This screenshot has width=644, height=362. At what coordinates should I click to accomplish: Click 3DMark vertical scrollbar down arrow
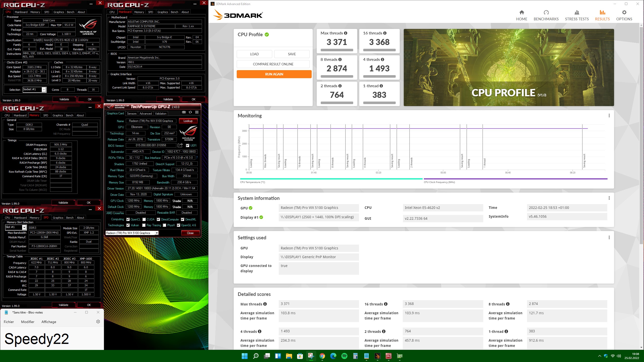pyautogui.click(x=641, y=347)
